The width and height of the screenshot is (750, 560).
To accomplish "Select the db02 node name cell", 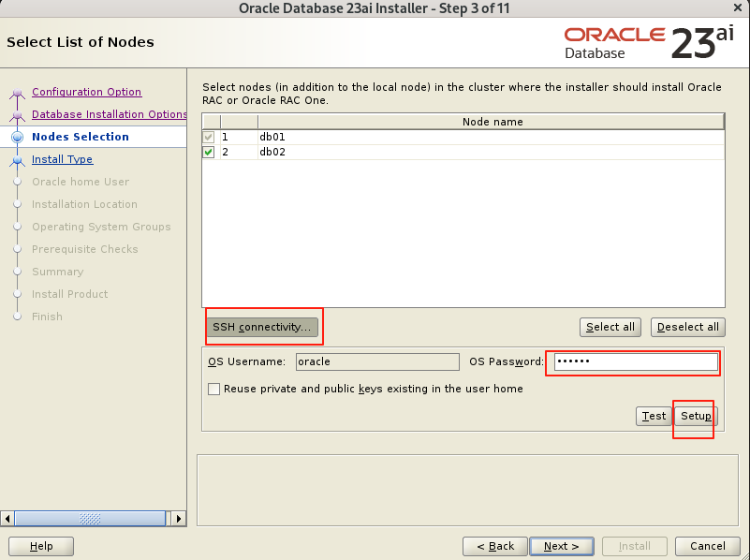I will pyautogui.click(x=492, y=152).
